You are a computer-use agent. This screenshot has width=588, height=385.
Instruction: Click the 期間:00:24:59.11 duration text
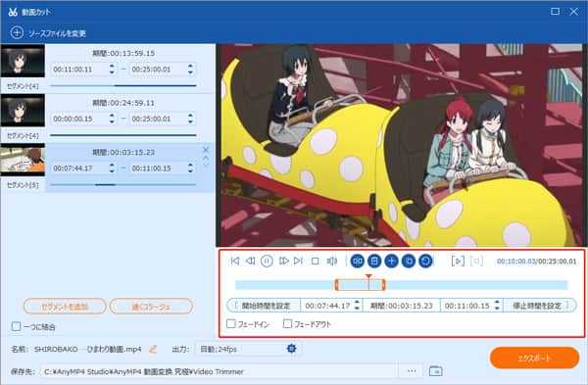123,103
